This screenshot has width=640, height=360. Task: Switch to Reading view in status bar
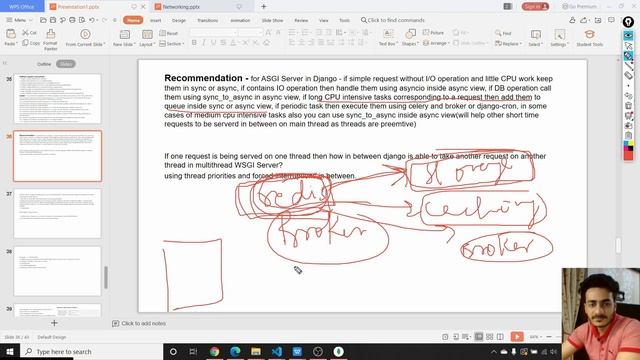[x=500, y=337]
